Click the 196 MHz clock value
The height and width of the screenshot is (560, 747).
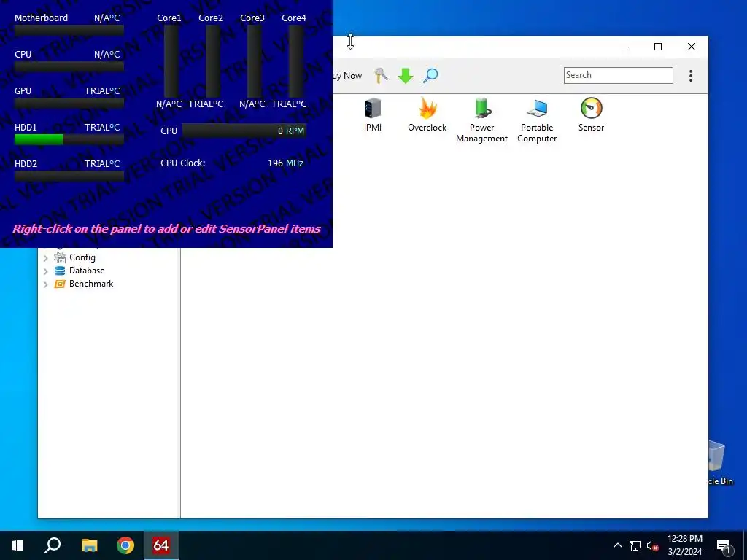(285, 163)
